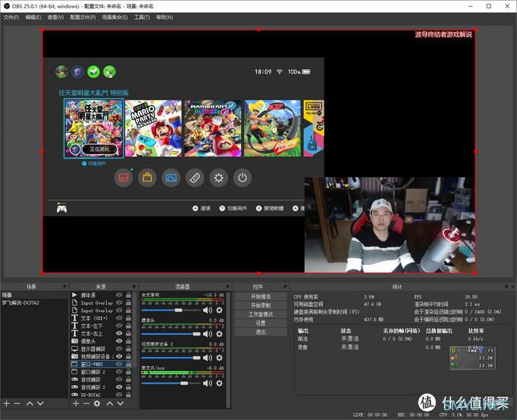
Task: Remove the selected source with the minus icon
Action: 86,403
